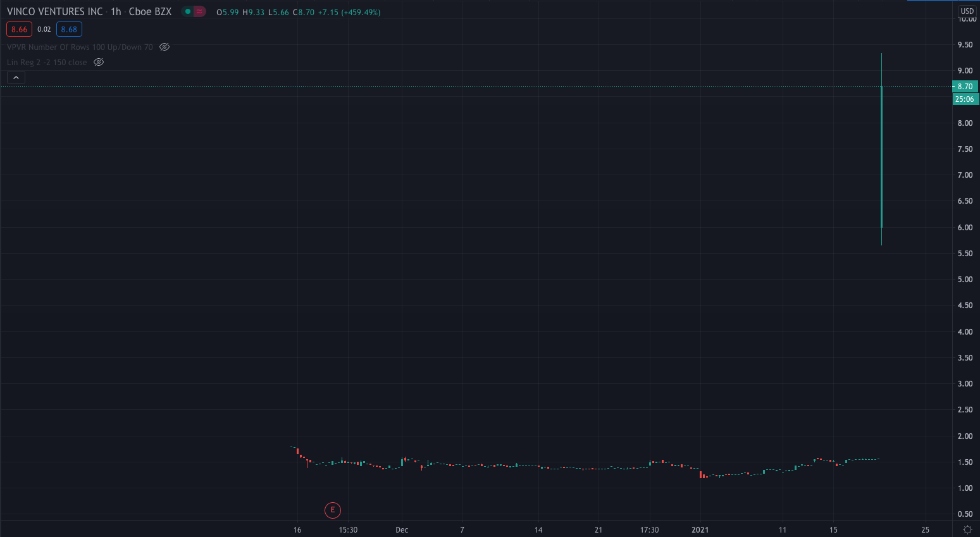Show the hidden Lin Reg indicator via eye icon
This screenshot has height=537, width=980.
pyautogui.click(x=99, y=62)
